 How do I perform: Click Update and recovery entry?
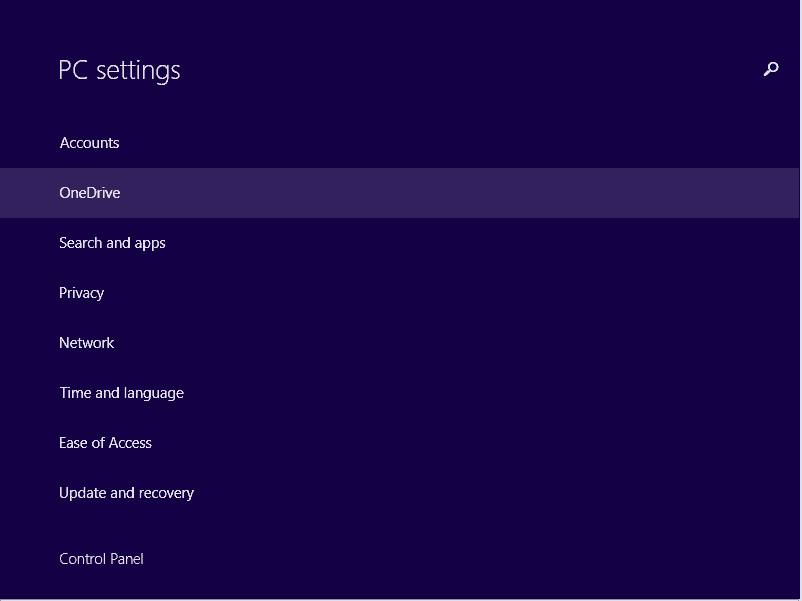pos(399,493)
